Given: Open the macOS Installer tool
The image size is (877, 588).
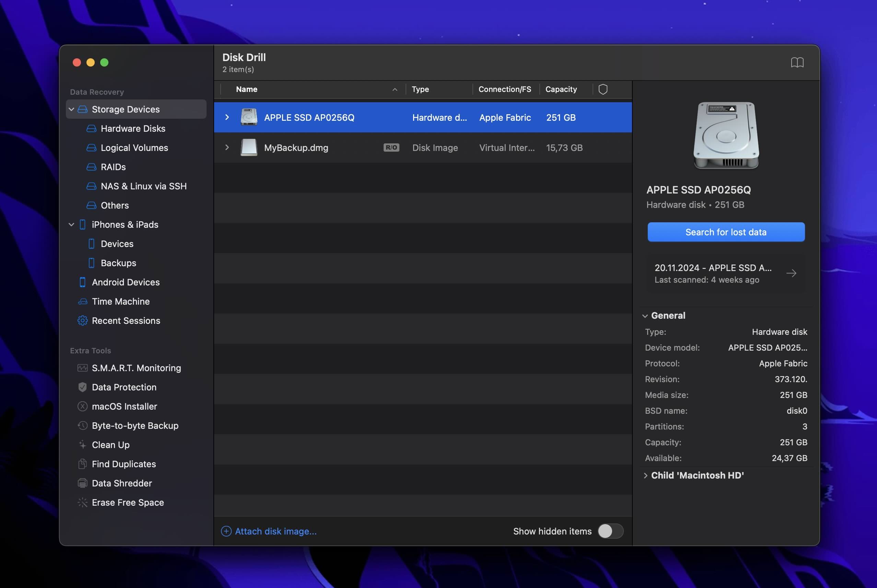Looking at the screenshot, I should click(124, 406).
